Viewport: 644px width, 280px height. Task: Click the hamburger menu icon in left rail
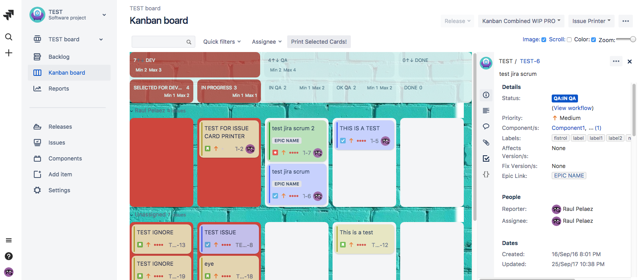pos(8,240)
